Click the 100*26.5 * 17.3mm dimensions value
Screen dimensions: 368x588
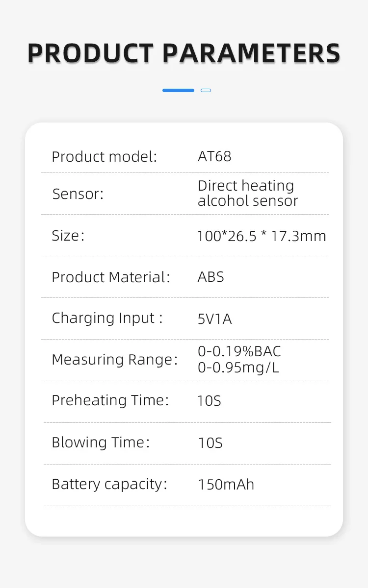[x=261, y=236]
